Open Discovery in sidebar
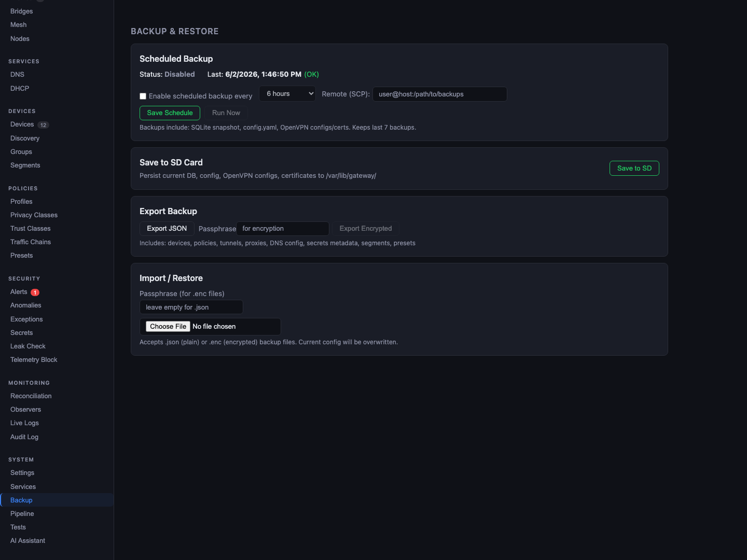Image resolution: width=747 pixels, height=560 pixels. tap(25, 138)
